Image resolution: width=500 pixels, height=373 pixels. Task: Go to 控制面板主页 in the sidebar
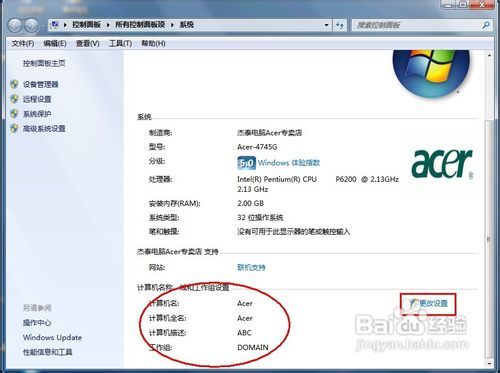coord(44,63)
